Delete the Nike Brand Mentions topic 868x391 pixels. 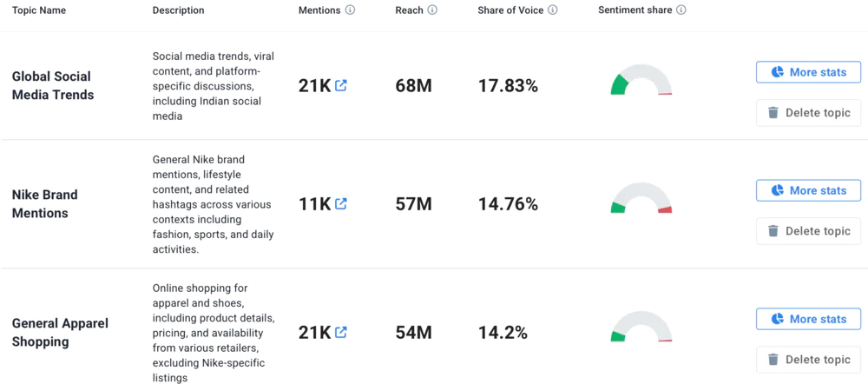(808, 231)
